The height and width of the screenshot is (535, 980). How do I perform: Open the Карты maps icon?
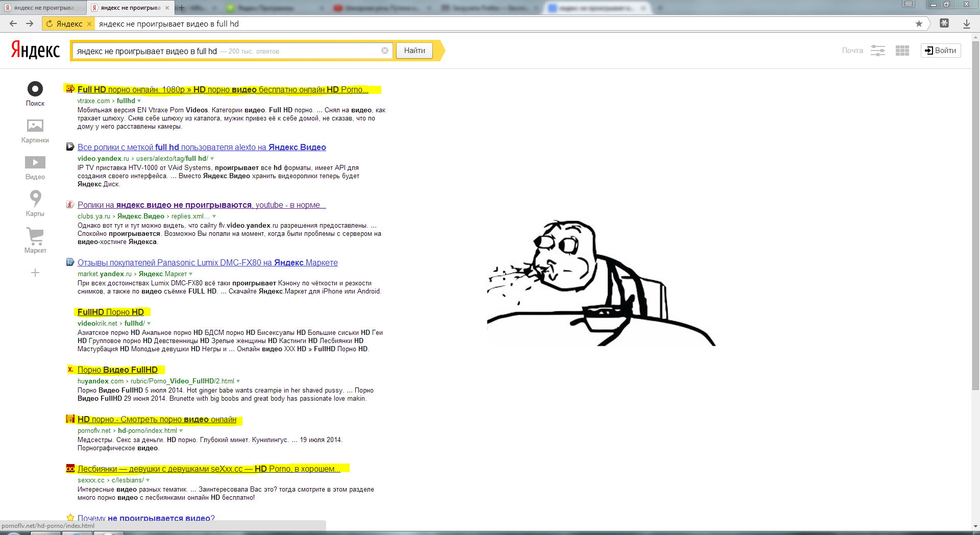35,199
